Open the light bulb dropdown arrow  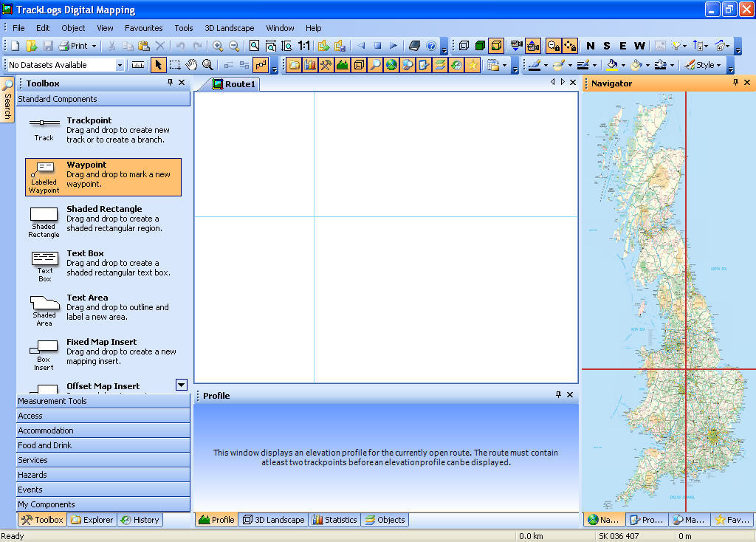pos(684,47)
